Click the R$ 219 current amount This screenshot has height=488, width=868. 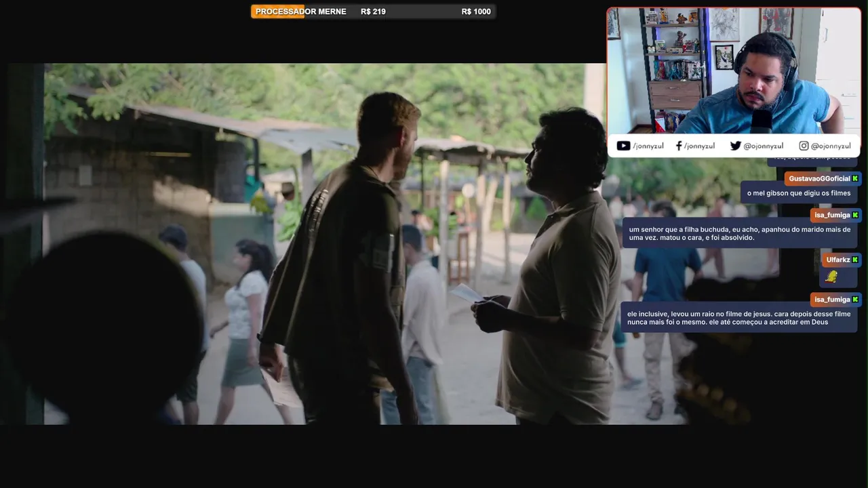(x=373, y=12)
